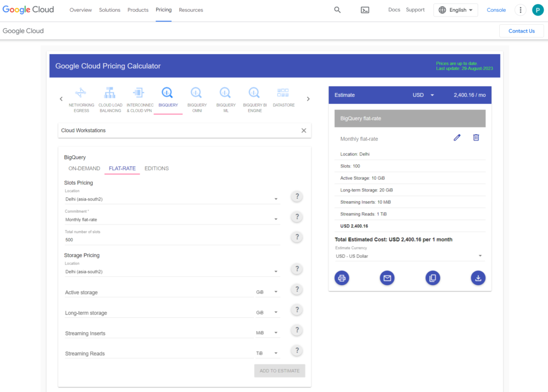
Task: Open the Commitment Monthly flat-rate dropdown
Action: click(172, 220)
